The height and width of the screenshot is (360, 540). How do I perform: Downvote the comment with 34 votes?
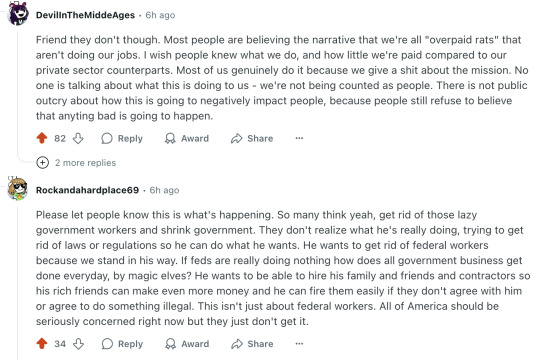pos(78,343)
